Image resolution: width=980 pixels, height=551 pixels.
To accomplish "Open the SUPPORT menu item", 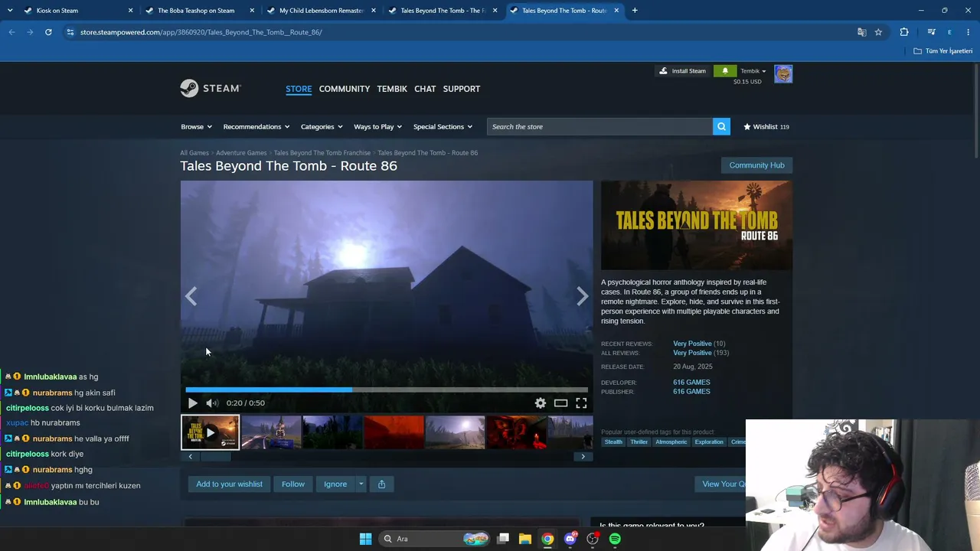I will point(462,89).
